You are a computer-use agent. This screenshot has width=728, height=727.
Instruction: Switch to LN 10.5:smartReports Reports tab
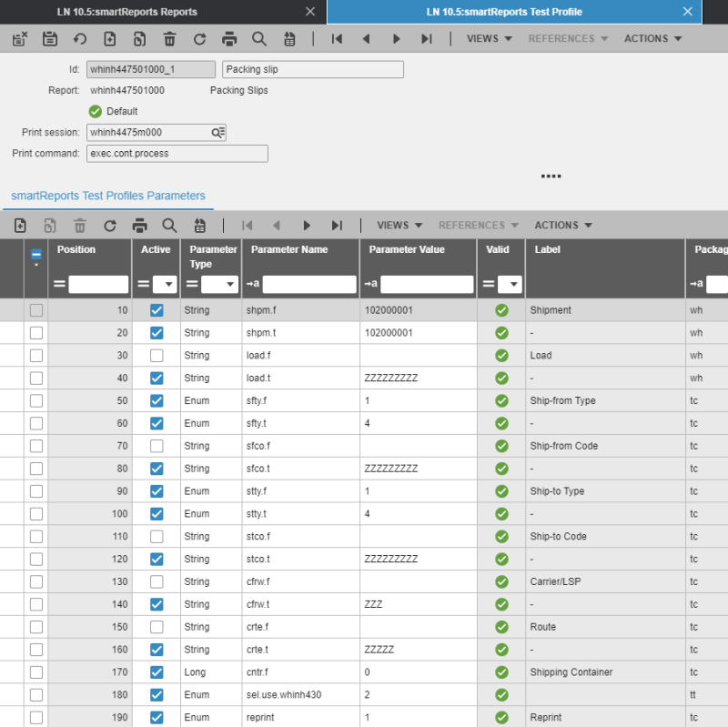click(x=127, y=12)
